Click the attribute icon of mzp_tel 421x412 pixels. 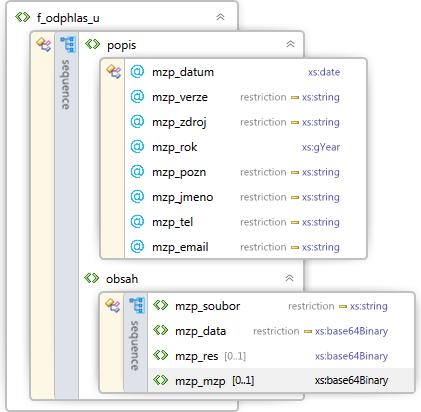[x=137, y=222]
